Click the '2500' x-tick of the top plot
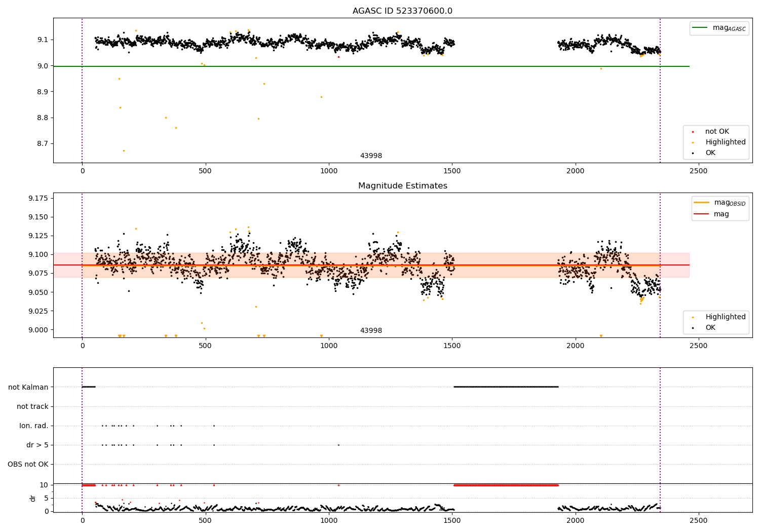This screenshot has height=532, width=760. pos(699,171)
